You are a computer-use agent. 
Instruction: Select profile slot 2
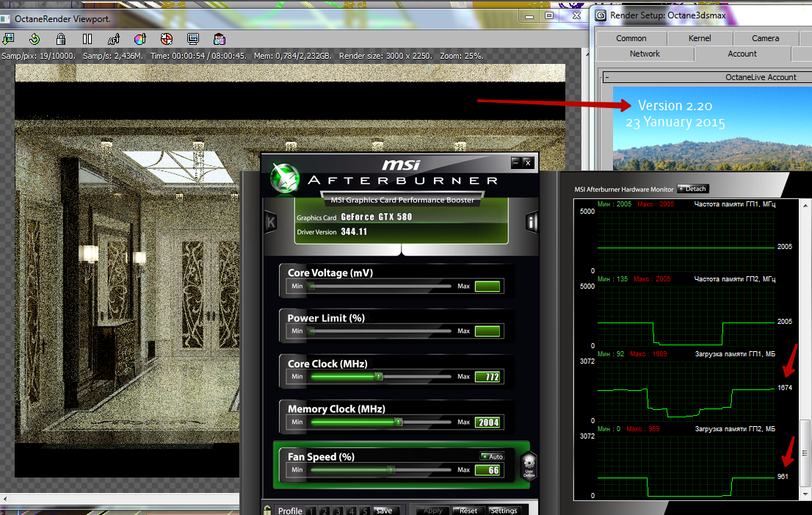pos(325,511)
